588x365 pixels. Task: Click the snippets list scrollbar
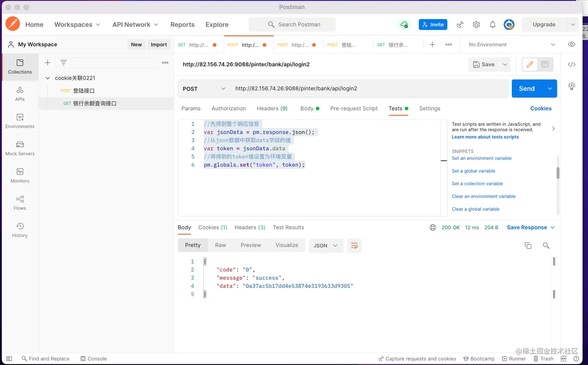558,173
